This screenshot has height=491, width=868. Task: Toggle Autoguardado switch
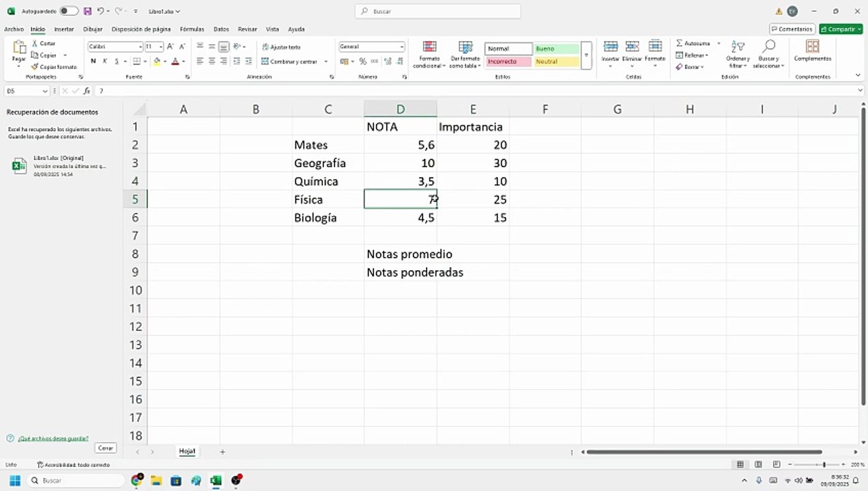69,11
